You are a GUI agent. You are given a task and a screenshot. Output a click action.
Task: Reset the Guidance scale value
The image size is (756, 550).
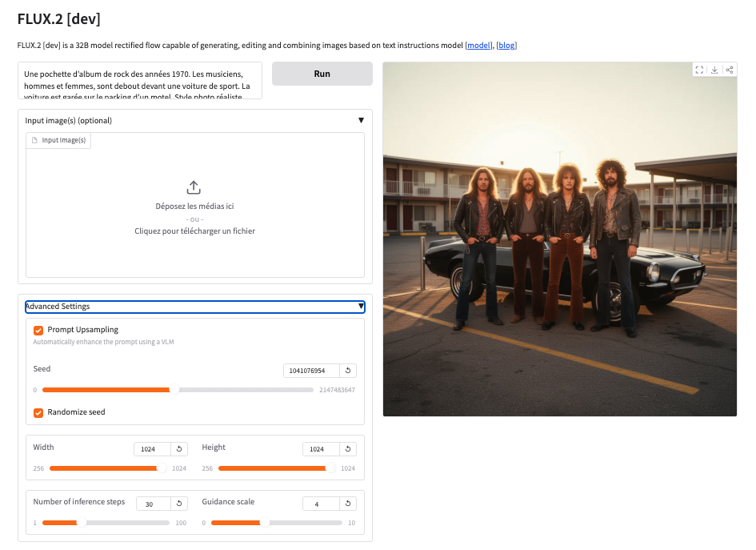point(348,504)
